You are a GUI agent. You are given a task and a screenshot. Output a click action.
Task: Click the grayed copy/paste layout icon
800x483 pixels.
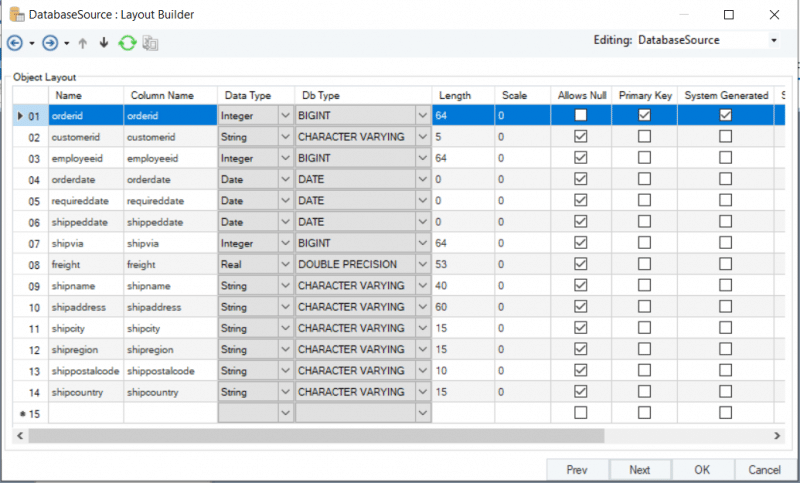151,43
